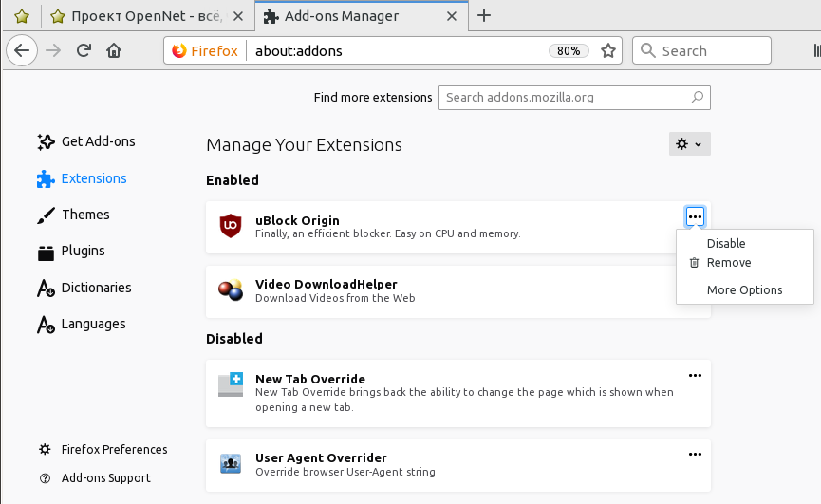This screenshot has height=504, width=821.
Task: Open Firefox Preferences link
Action: click(114, 450)
